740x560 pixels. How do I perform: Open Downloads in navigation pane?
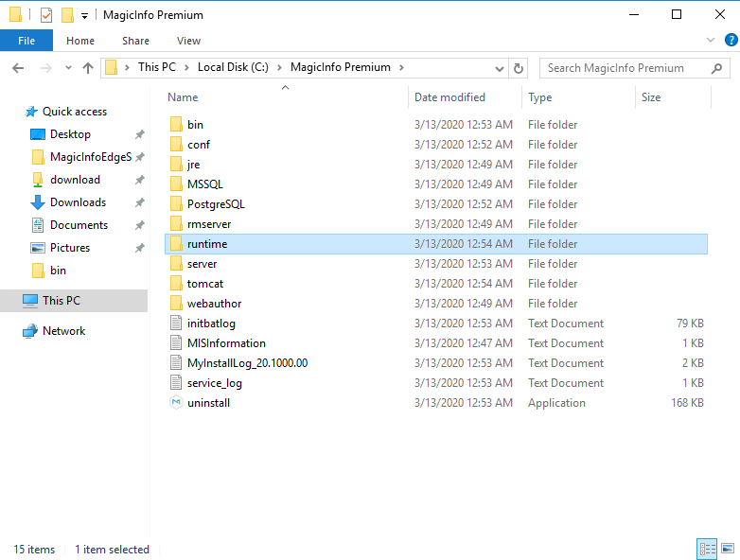[x=78, y=201]
